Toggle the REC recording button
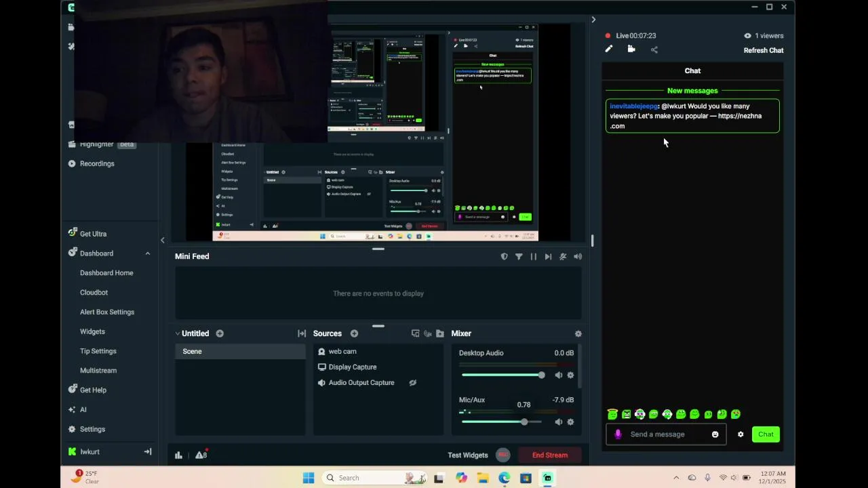Image resolution: width=868 pixels, height=488 pixels. (502, 455)
